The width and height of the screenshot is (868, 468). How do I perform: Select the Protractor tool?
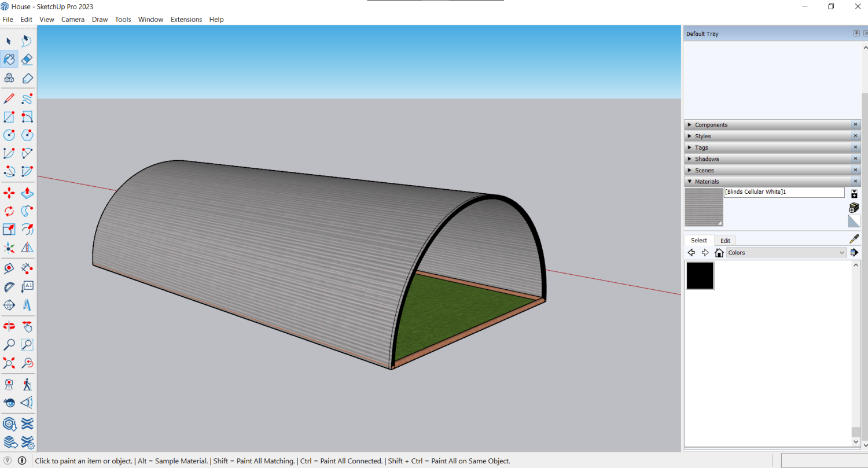click(x=9, y=287)
